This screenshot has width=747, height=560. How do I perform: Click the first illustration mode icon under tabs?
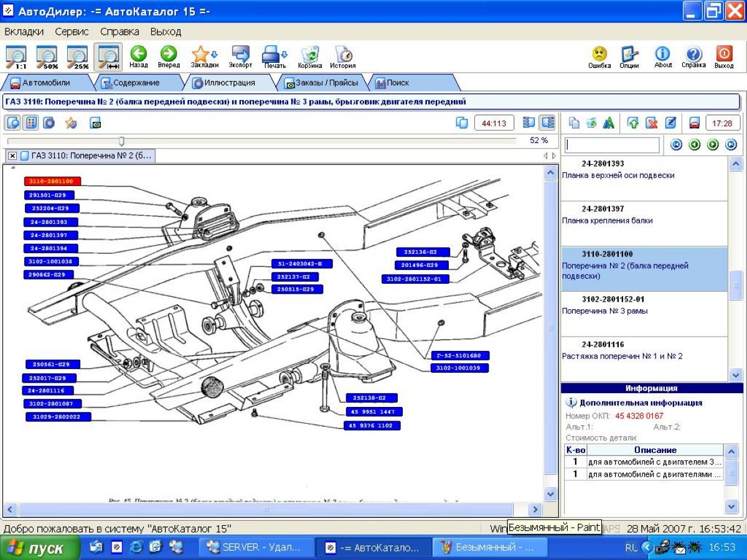12,123
